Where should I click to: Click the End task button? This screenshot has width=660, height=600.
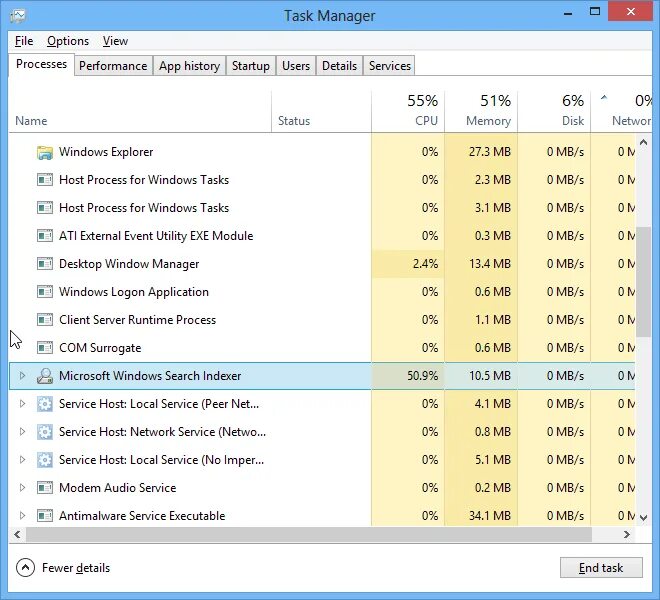coord(601,568)
